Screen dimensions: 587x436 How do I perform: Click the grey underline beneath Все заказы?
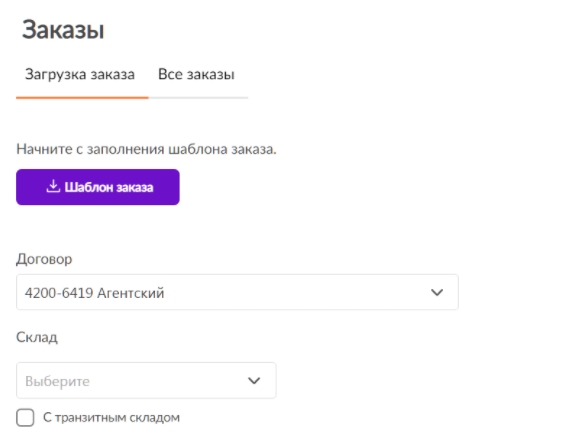(198, 98)
